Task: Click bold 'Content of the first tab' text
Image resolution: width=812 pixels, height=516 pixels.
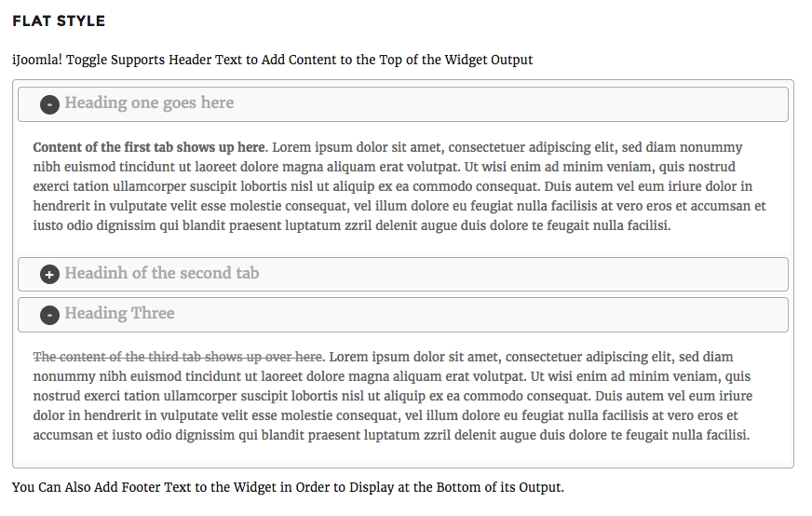Action: coord(149,147)
